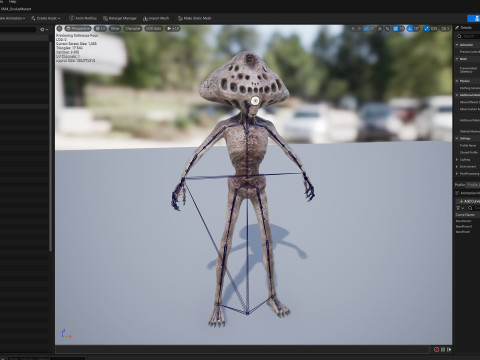The width and height of the screenshot is (480, 360).
Task: Open the viewport Character menu
Action: click(x=133, y=29)
